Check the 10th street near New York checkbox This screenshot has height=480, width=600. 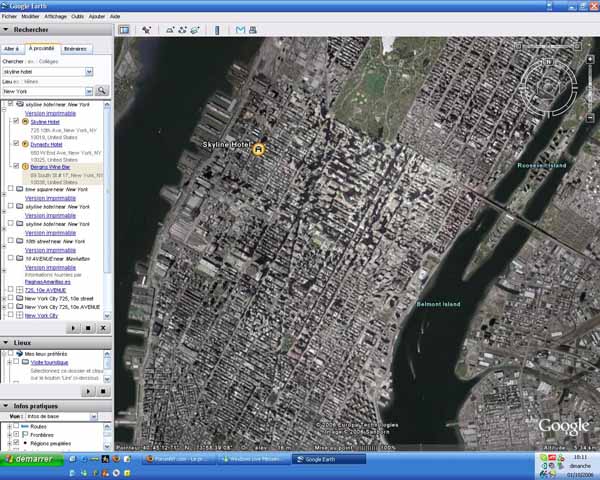click(11, 240)
